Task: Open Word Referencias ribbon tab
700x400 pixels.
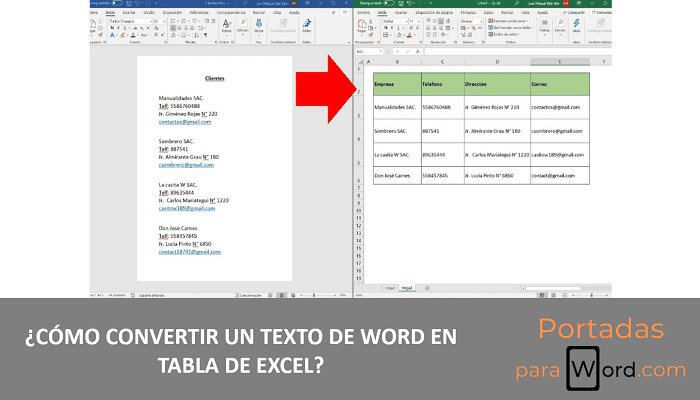Action: [199, 12]
